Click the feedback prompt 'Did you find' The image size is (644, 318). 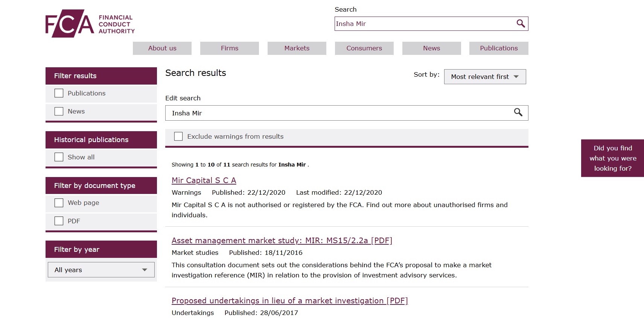pos(612,158)
